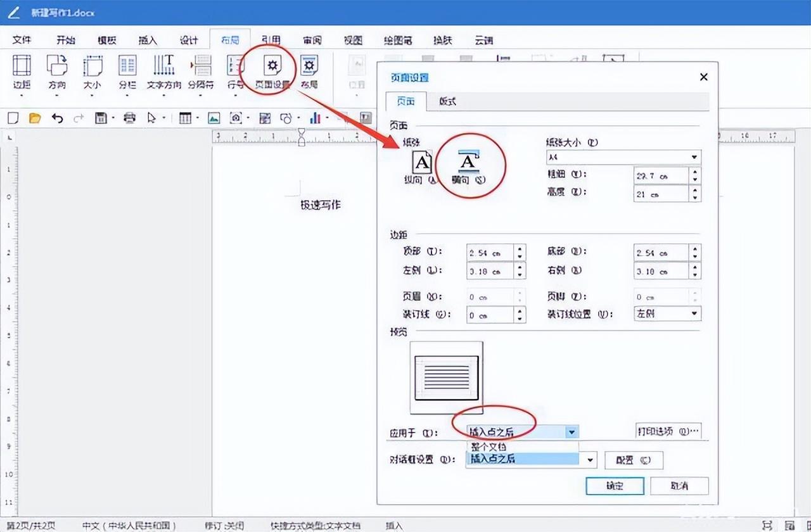
Task: Switch to the 审阅 ribbon tab
Action: coord(312,40)
